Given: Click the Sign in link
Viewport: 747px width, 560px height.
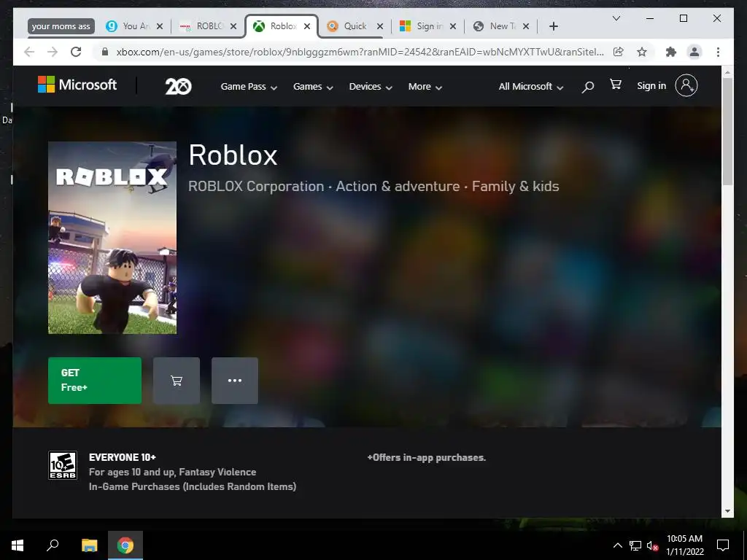Looking at the screenshot, I should pos(651,86).
